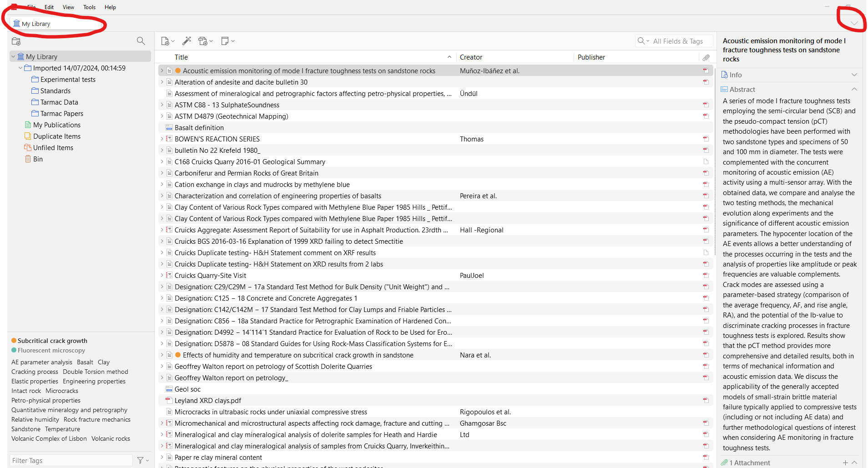
Task: Click the Basalt definition note icon
Action: pyautogui.click(x=169, y=128)
